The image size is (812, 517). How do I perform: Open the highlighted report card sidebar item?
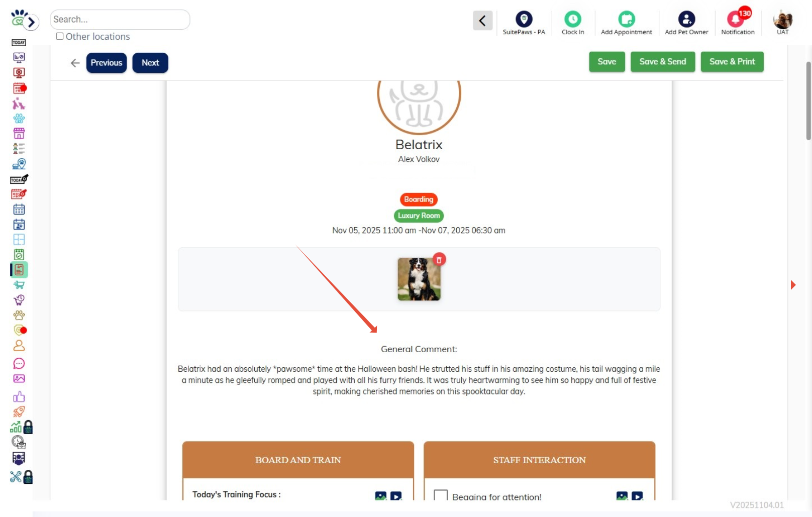pos(19,270)
